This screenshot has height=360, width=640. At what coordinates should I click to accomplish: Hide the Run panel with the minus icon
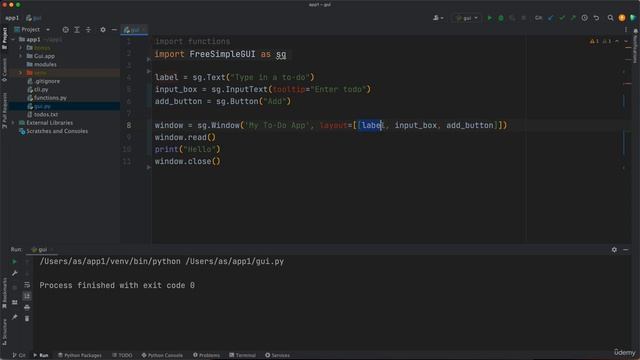tap(626, 249)
